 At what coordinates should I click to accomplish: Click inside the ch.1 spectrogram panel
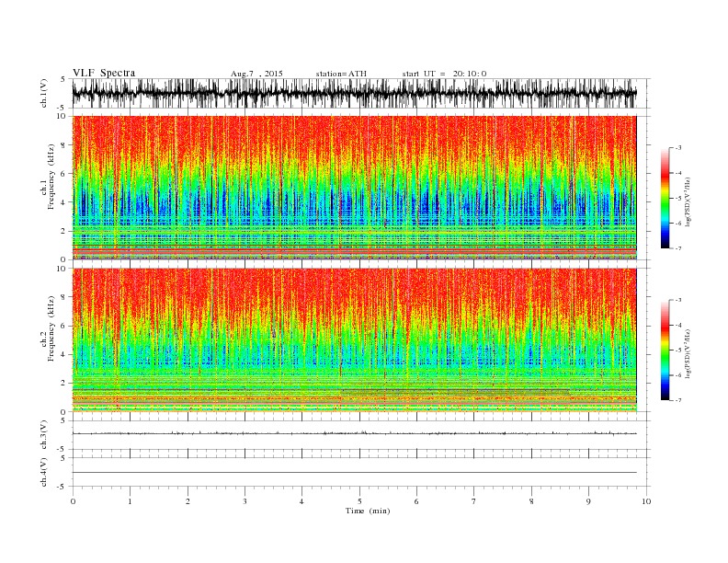[x=354, y=188]
